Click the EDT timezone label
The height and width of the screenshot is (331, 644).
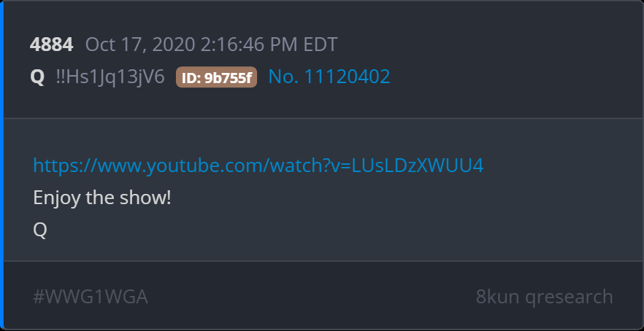coord(321,44)
